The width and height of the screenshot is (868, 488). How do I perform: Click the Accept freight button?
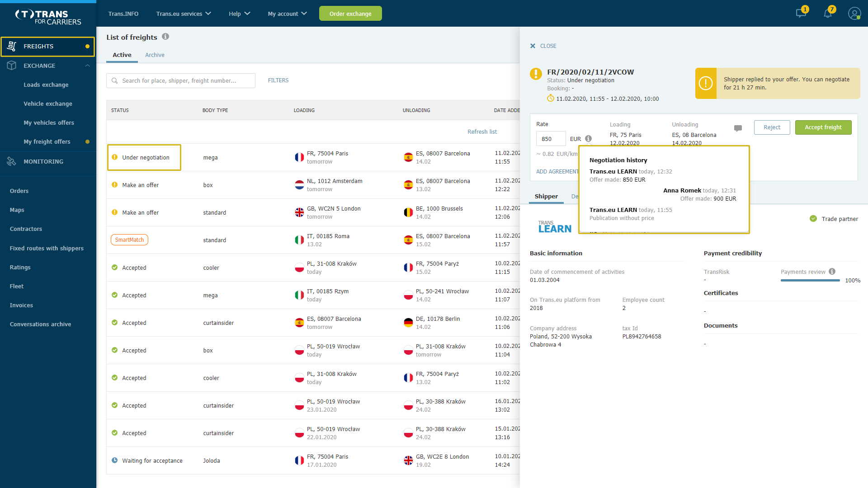[x=823, y=127]
